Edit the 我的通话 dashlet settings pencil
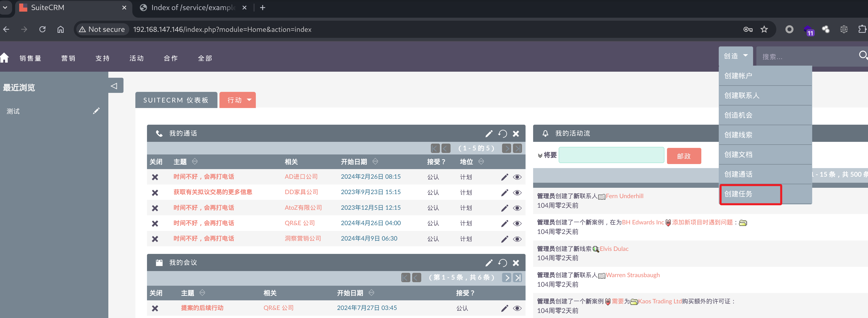This screenshot has height=318, width=868. click(x=489, y=134)
